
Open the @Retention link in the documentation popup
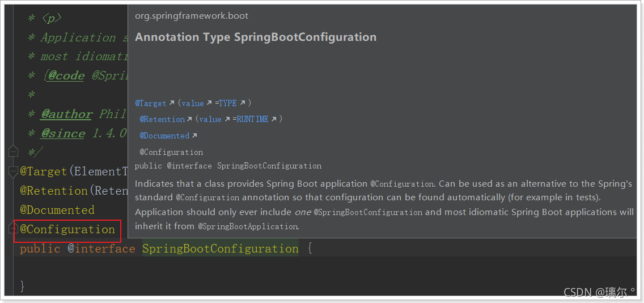[162, 119]
